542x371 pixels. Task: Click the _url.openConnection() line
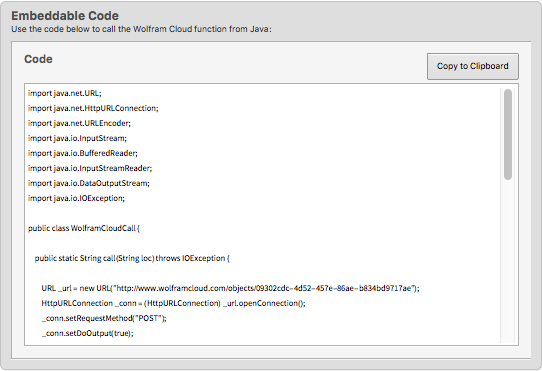tap(173, 303)
